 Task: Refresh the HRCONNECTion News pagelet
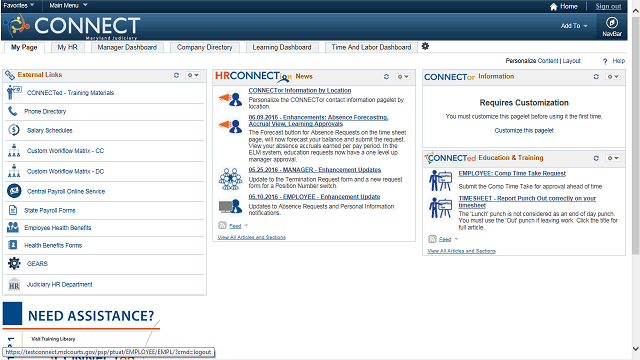click(386, 76)
